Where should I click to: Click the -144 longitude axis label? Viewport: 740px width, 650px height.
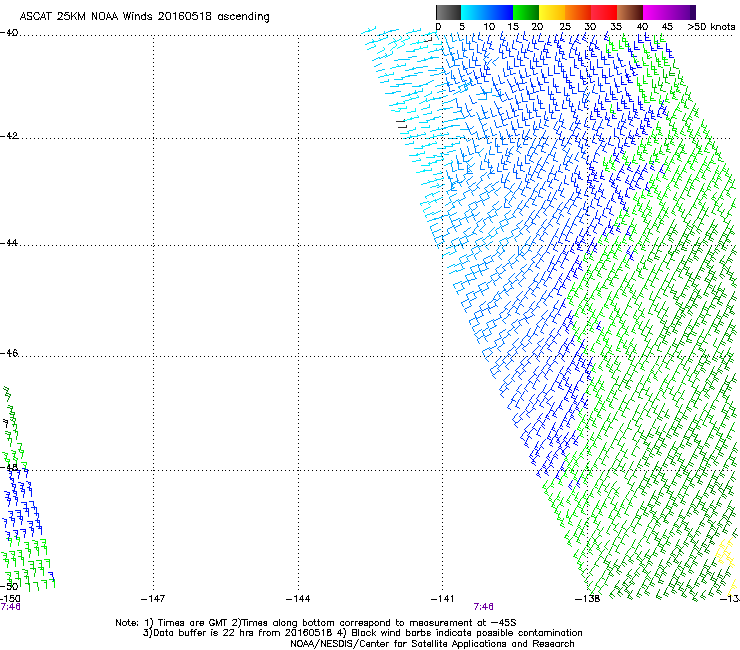298,599
